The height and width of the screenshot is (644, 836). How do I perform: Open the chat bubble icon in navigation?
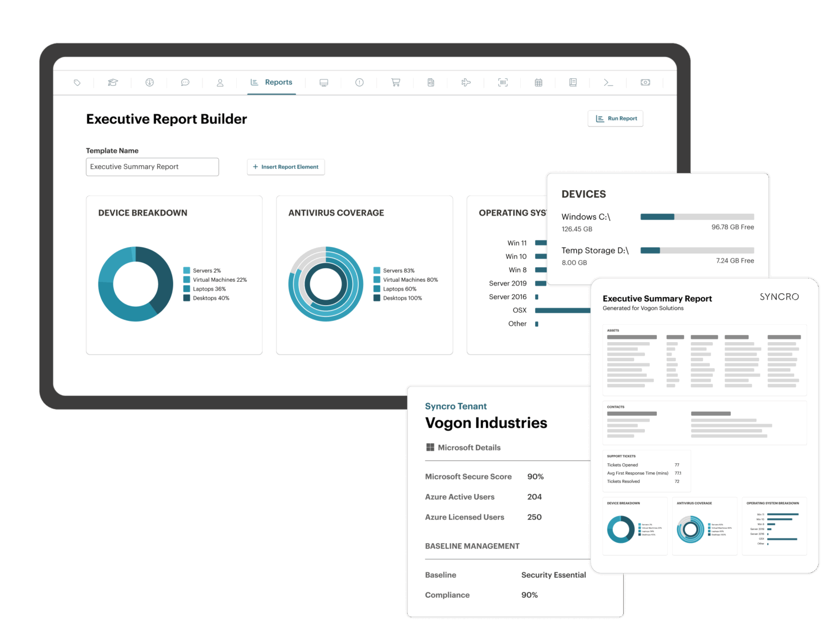point(185,83)
